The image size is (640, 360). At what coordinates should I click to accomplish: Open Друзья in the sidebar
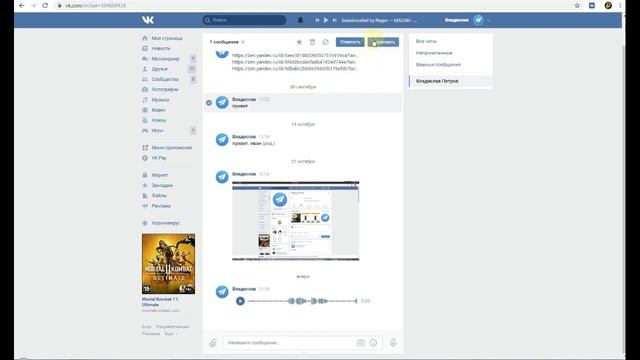(x=160, y=69)
